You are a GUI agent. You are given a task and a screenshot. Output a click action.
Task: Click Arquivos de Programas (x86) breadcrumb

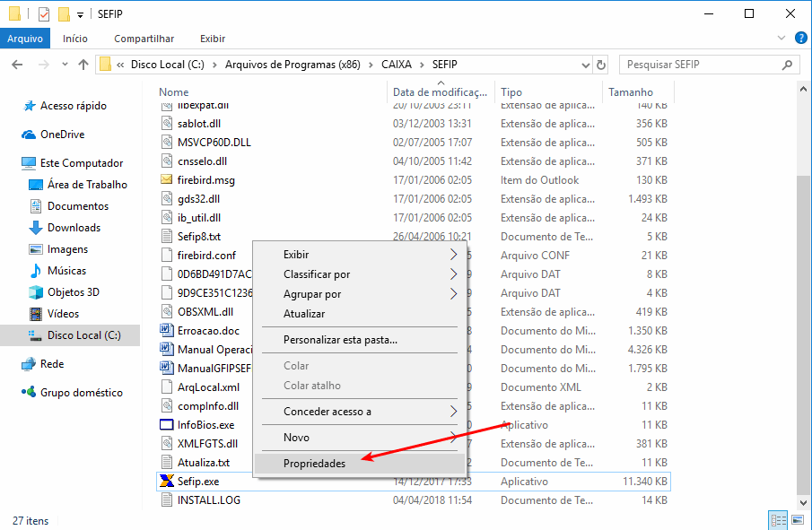pos(292,65)
